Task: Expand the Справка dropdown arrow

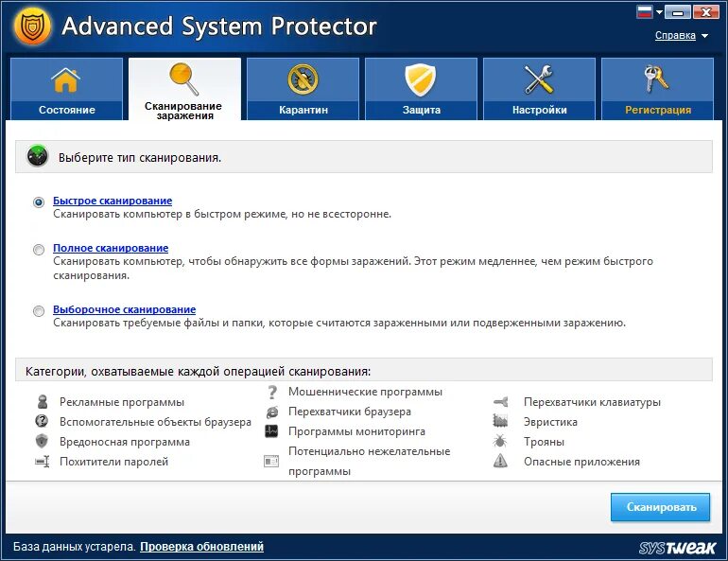Action: point(704,36)
